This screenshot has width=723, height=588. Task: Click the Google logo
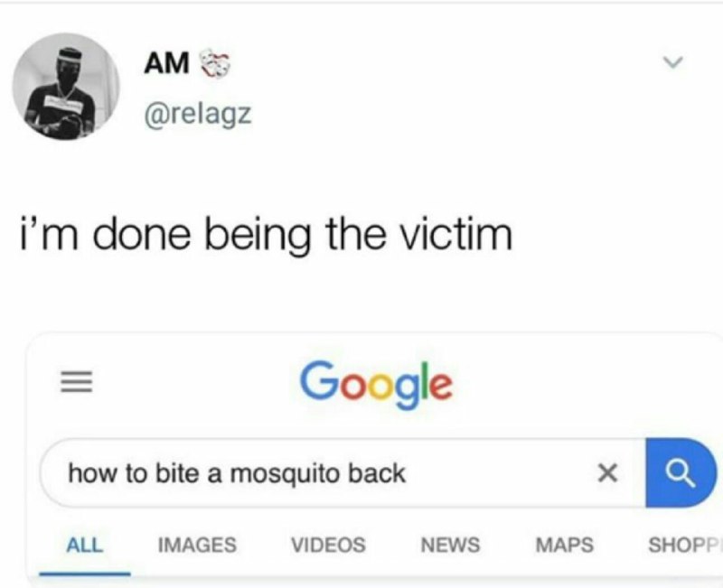(x=376, y=384)
